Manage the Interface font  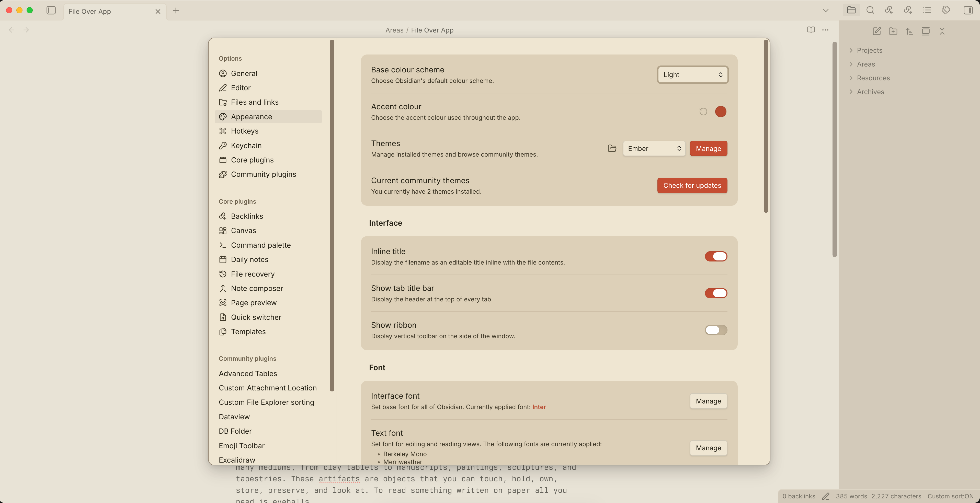pyautogui.click(x=708, y=401)
